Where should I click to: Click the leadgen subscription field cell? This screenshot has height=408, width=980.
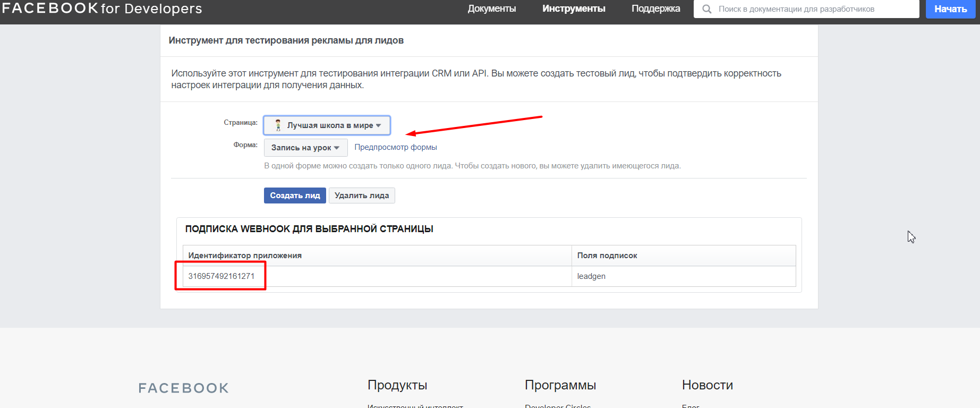(x=684, y=276)
